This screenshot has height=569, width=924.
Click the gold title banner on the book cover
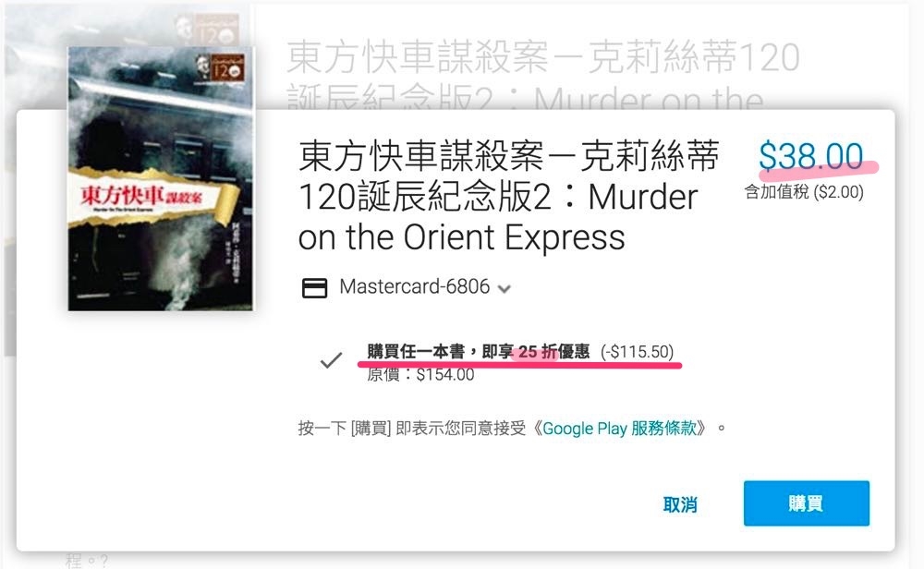152,197
